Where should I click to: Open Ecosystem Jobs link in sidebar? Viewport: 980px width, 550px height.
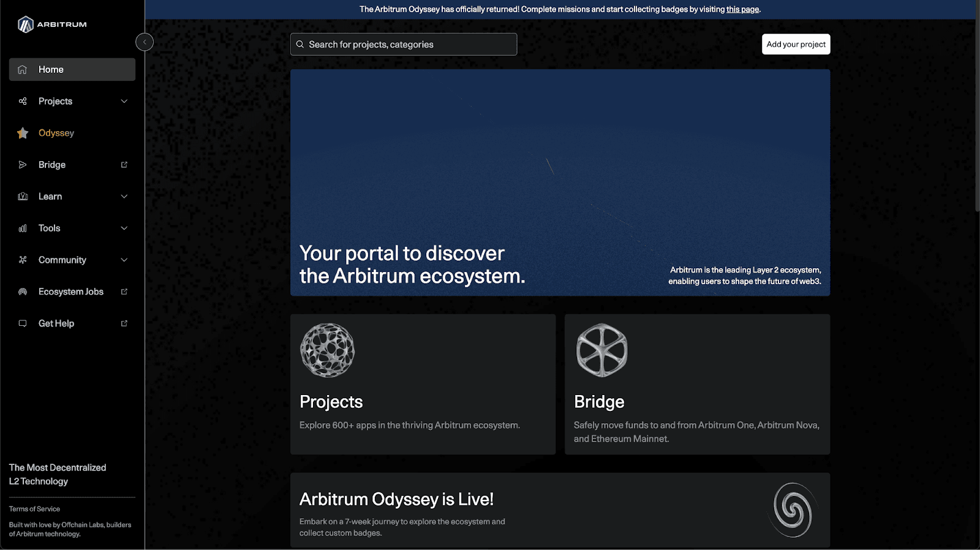coord(72,292)
